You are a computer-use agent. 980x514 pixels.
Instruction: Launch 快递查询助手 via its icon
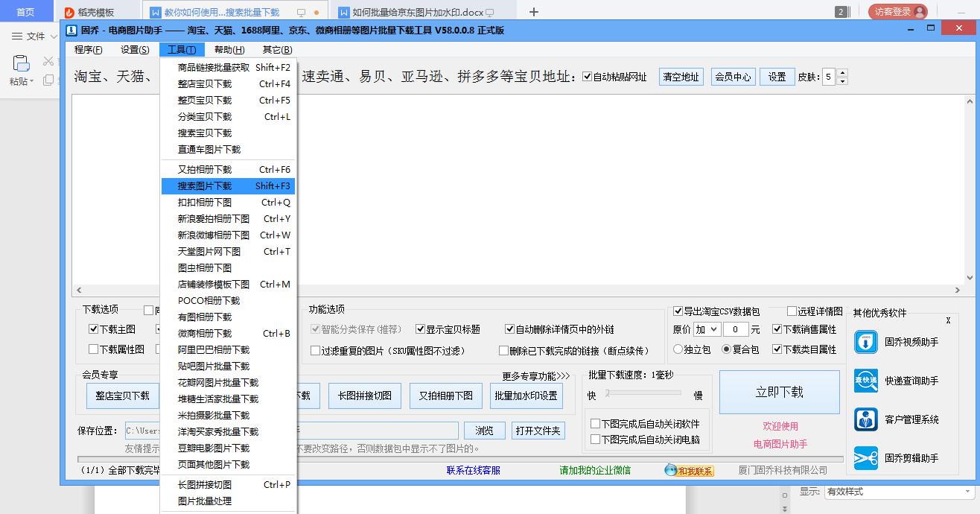[866, 381]
